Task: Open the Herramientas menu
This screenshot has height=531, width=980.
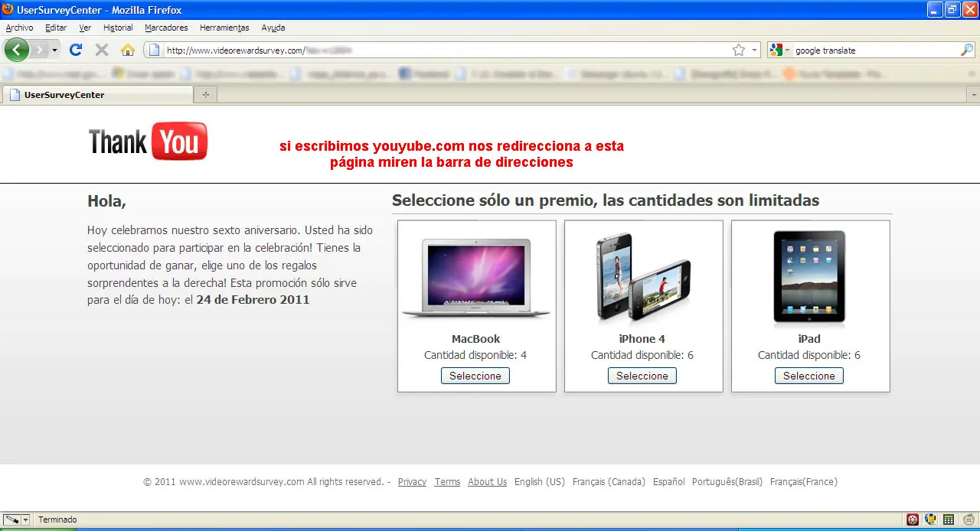Action: [x=224, y=28]
